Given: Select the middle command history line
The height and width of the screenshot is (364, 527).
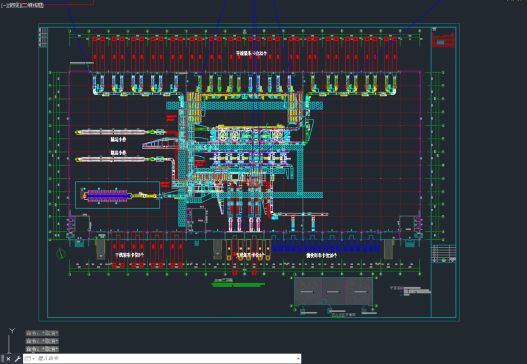Looking at the screenshot, I should 42,341.
